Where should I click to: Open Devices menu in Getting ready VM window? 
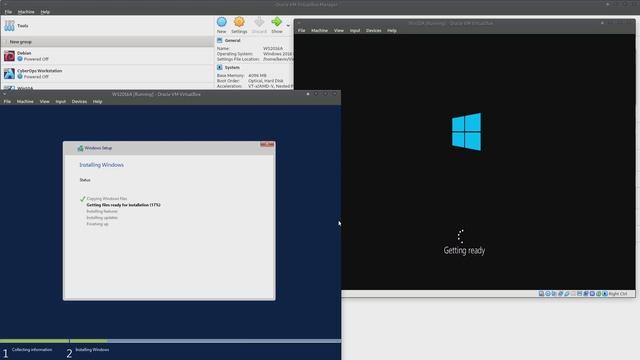point(373,30)
